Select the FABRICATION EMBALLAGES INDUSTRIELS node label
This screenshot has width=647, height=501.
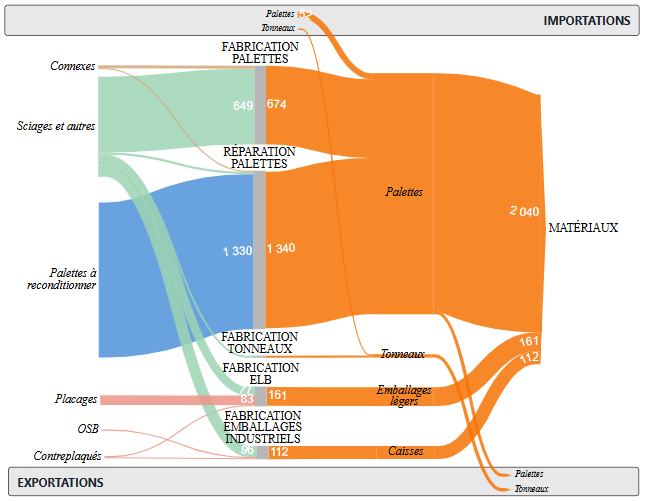(260, 427)
